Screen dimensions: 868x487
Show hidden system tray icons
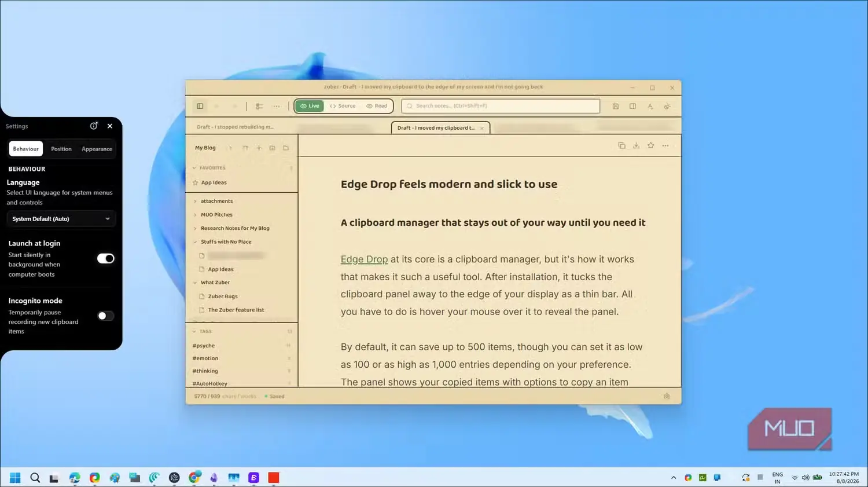coord(674,478)
